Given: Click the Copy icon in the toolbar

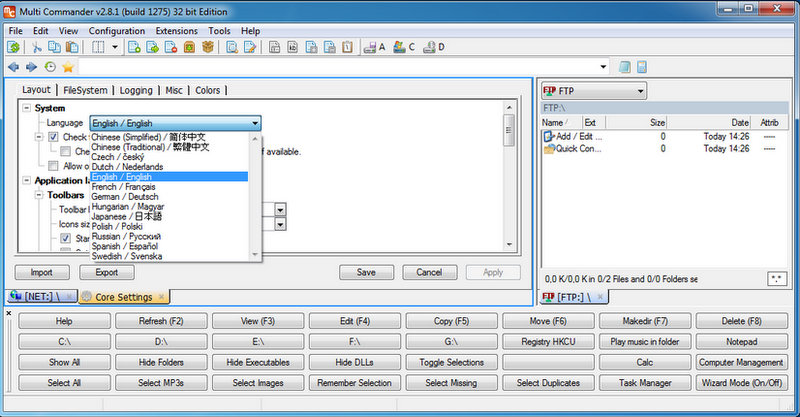Looking at the screenshot, I should click(54, 47).
